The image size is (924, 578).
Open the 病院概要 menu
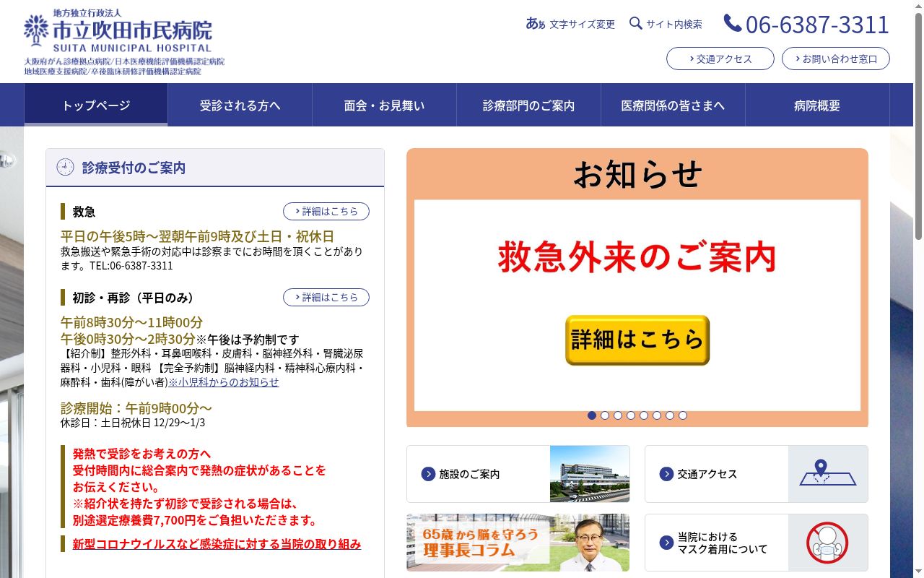[817, 105]
